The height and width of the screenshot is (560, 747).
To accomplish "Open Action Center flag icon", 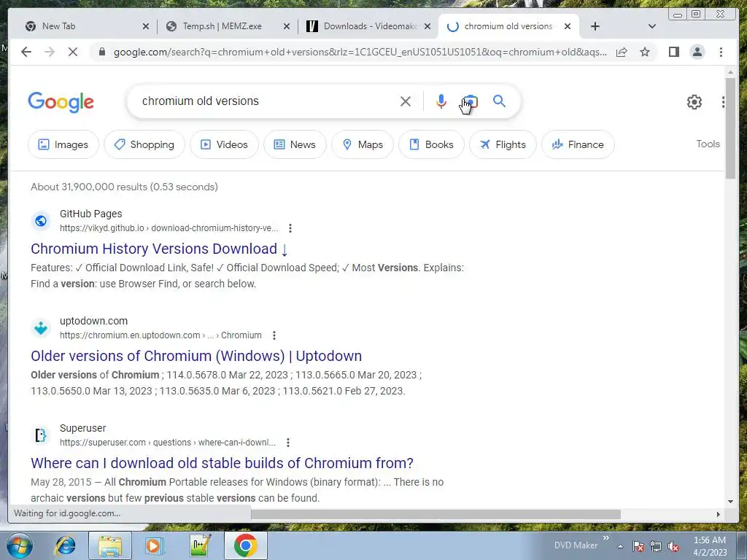I will [638, 546].
